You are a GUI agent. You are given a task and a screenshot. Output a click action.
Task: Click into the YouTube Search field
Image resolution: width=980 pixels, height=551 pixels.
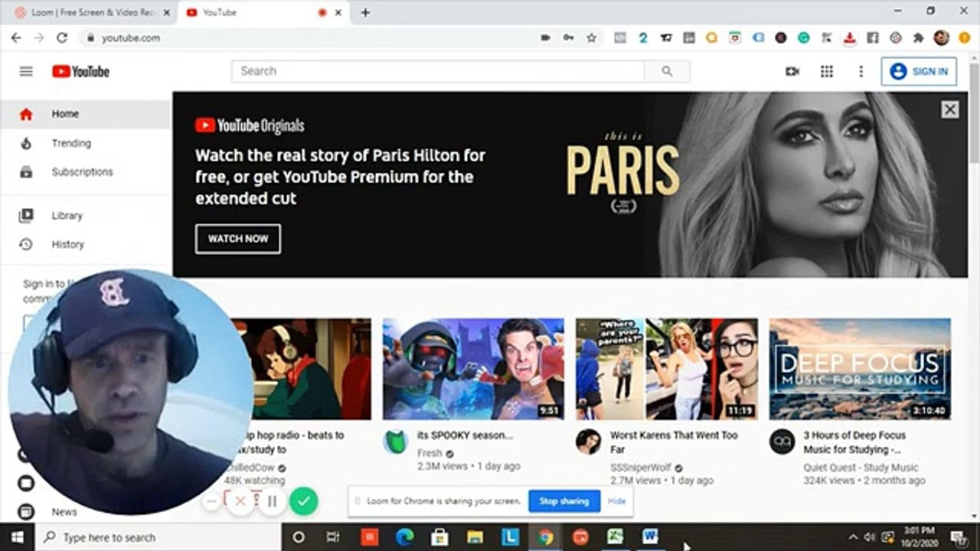[438, 71]
